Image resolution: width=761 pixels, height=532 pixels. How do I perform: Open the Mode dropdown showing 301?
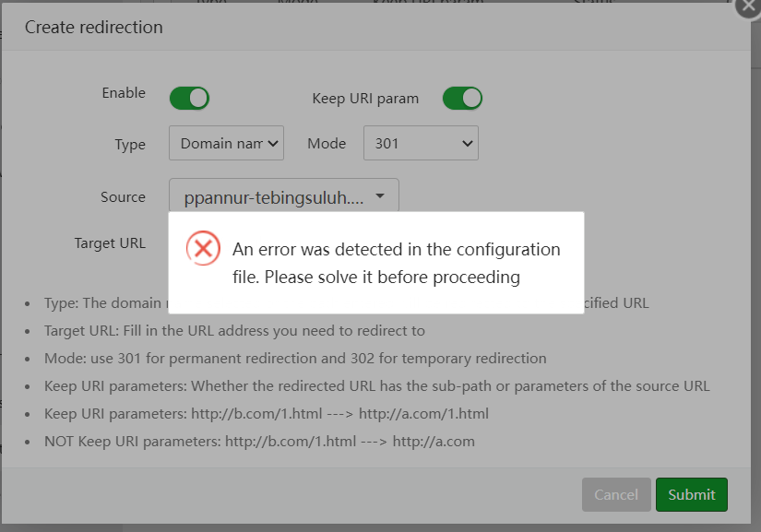(x=421, y=143)
